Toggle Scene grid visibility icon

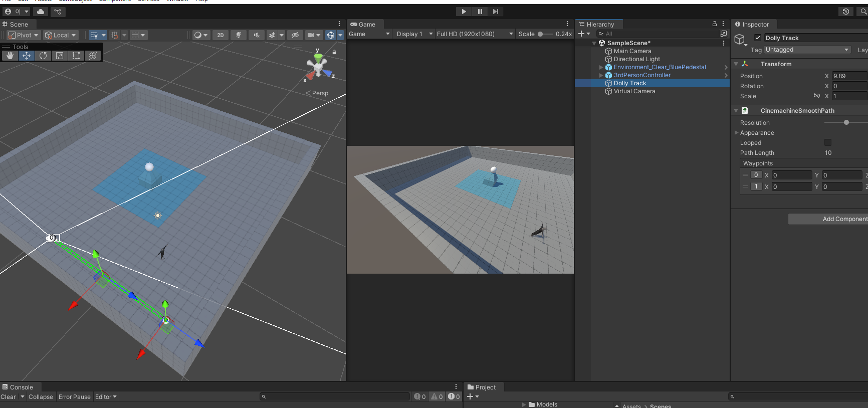coord(94,35)
